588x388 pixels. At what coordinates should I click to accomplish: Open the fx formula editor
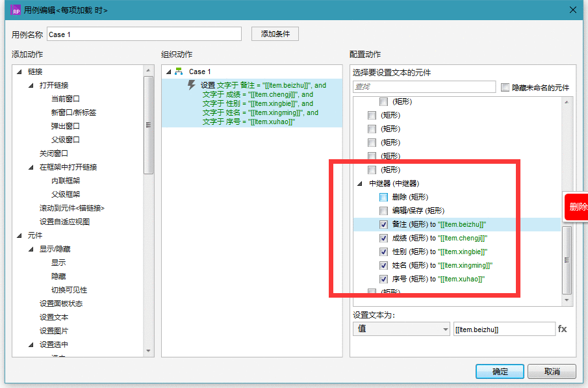(x=562, y=329)
